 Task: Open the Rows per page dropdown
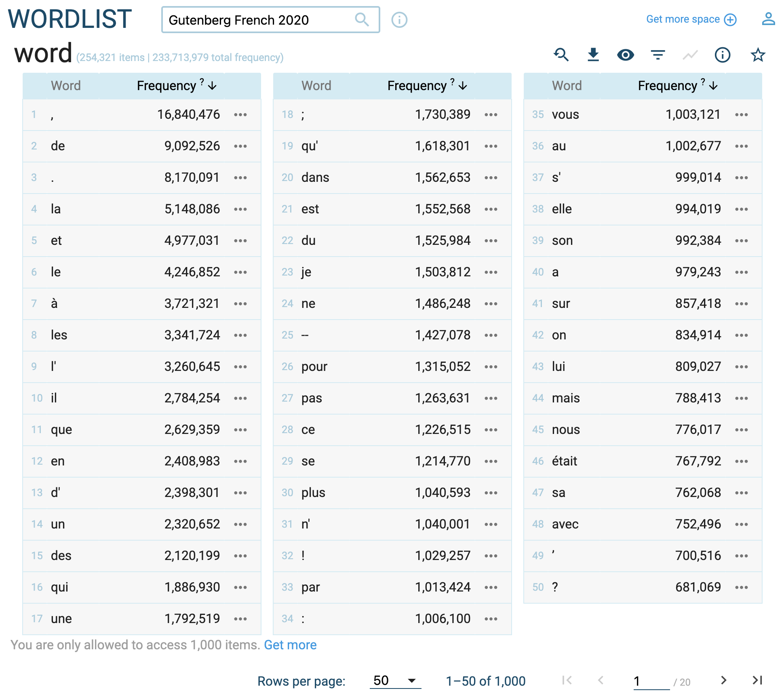(395, 681)
